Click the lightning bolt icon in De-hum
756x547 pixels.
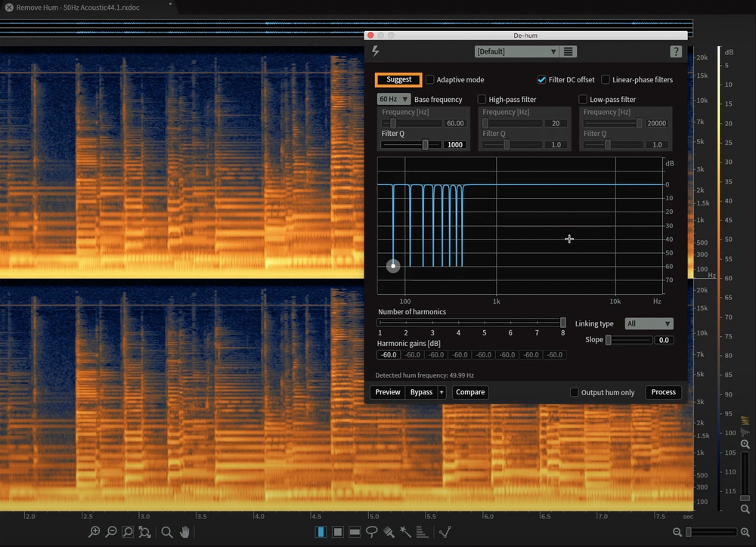[x=376, y=51]
